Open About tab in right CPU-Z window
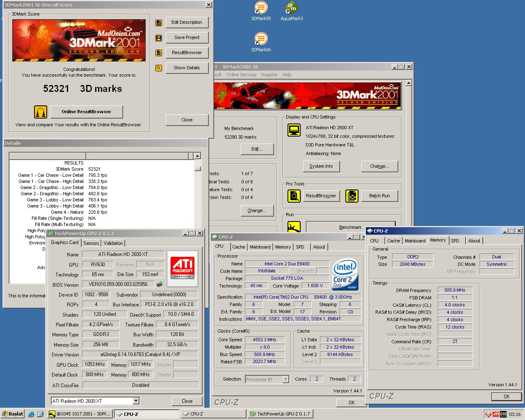The image size is (525, 420). click(x=474, y=241)
